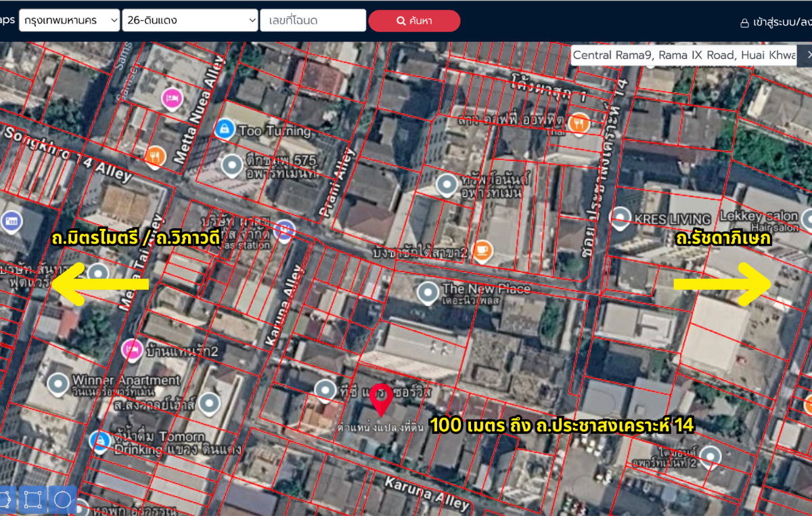Click the ตำแหน่งแปลงที่ดิน label under the red pin

[x=381, y=428]
